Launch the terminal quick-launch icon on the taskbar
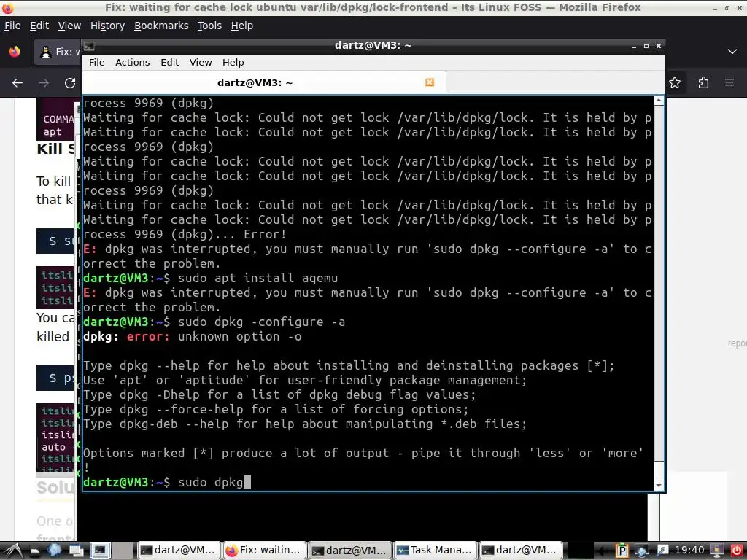This screenshot has width=747, height=560. (100, 550)
